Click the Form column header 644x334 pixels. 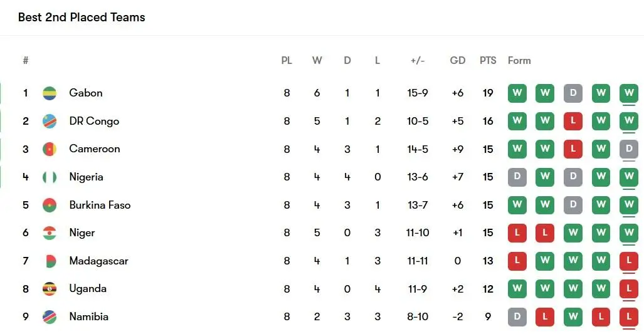tap(519, 61)
